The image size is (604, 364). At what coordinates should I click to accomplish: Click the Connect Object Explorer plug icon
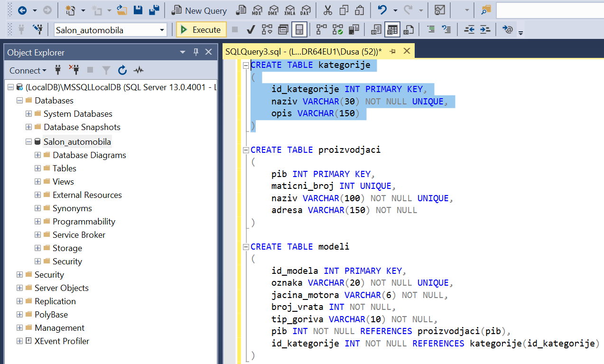click(x=58, y=70)
